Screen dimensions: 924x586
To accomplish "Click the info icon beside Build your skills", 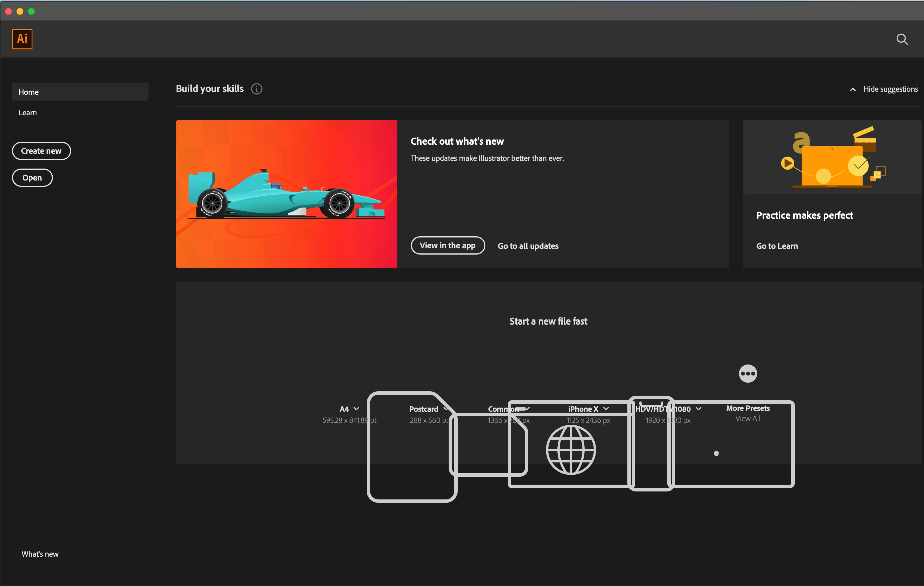I will point(256,89).
